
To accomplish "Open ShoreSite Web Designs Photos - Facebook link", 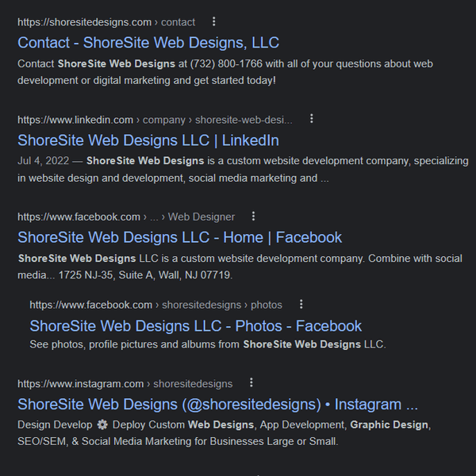I will [x=195, y=325].
